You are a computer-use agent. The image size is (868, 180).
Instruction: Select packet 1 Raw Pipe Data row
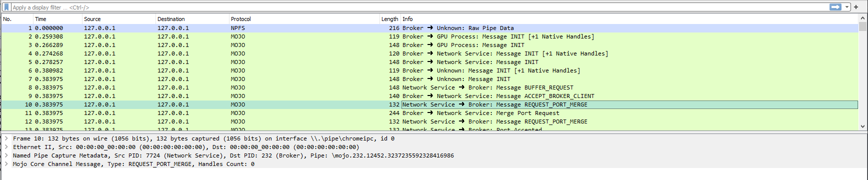coord(429,28)
